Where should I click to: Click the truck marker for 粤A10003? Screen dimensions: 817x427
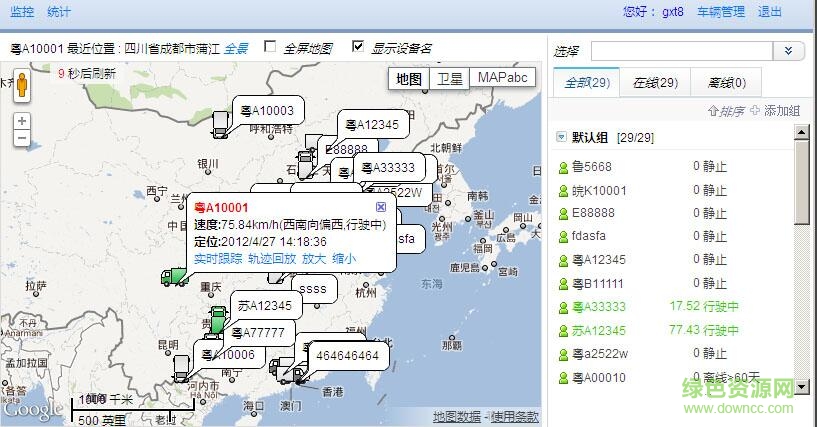tap(220, 125)
